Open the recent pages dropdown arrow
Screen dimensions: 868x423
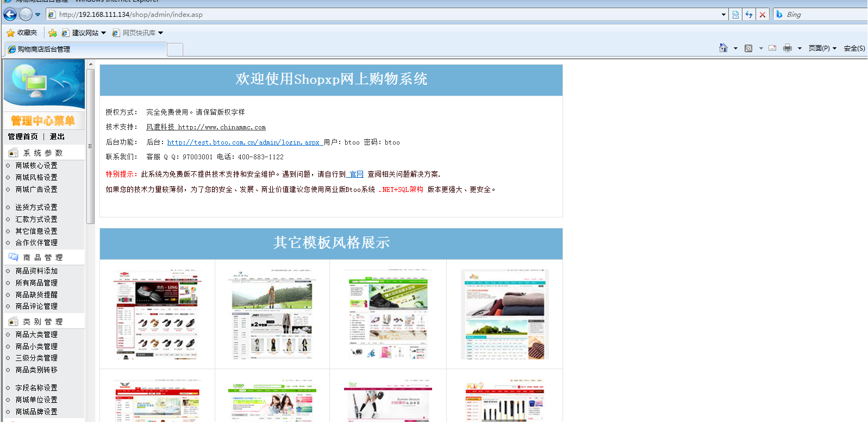pyautogui.click(x=38, y=15)
